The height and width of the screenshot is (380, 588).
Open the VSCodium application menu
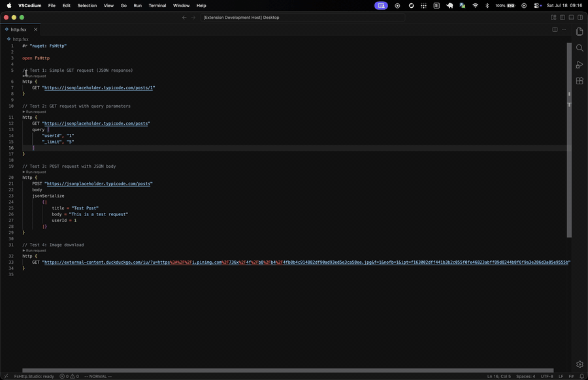pos(29,6)
